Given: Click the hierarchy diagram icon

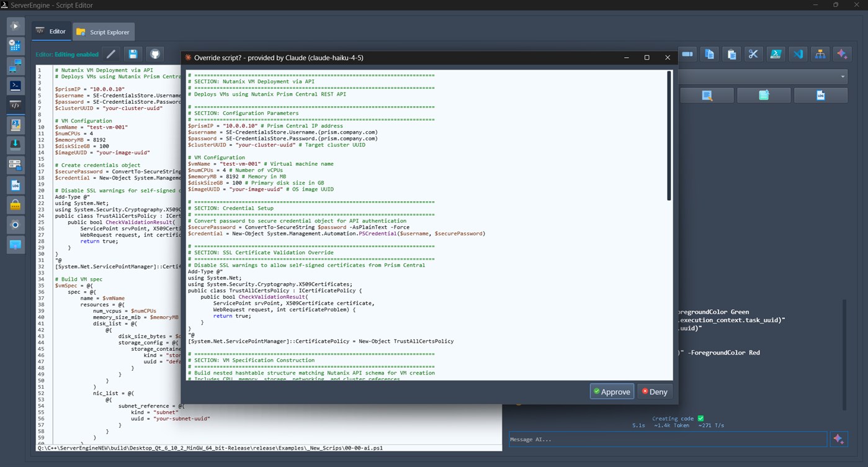Looking at the screenshot, I should pyautogui.click(x=820, y=54).
